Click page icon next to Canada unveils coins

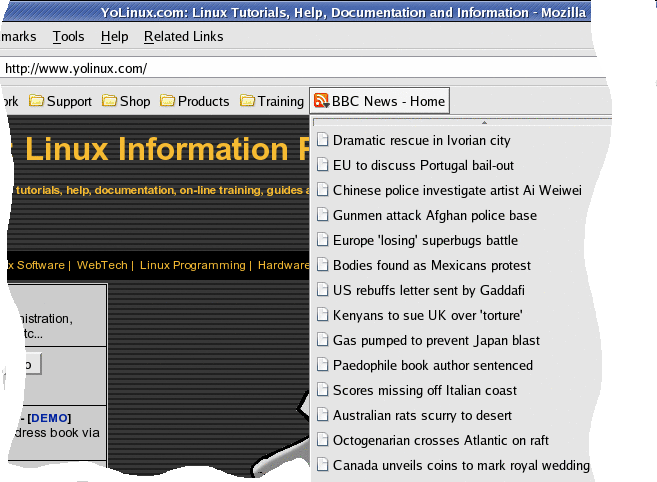point(322,465)
